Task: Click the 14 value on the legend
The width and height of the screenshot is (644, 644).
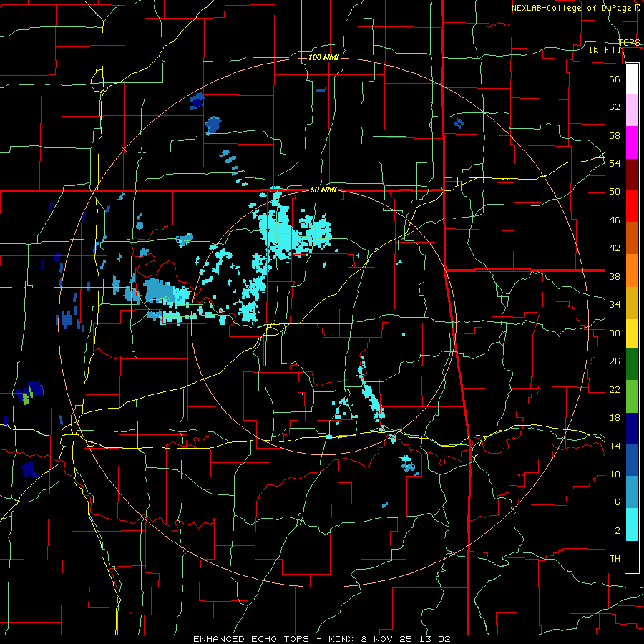Action: click(x=615, y=446)
